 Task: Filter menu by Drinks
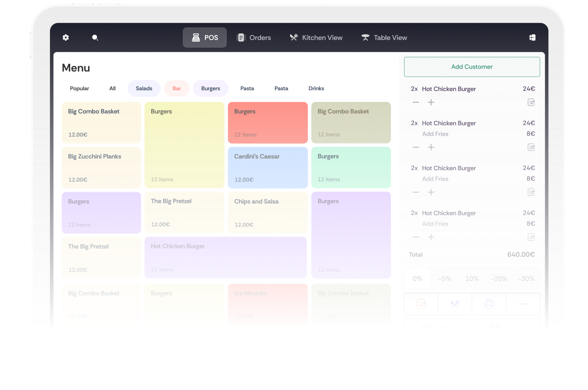(x=317, y=89)
